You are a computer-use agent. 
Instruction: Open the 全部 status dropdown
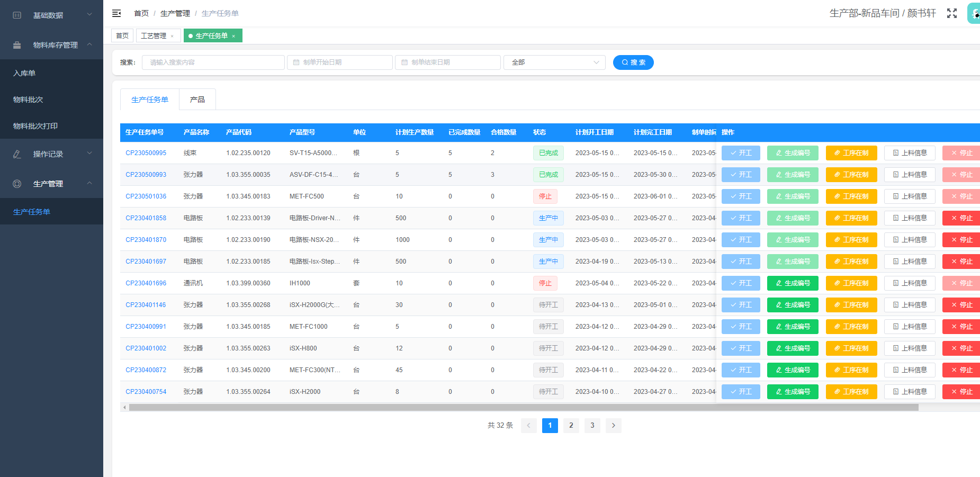554,62
